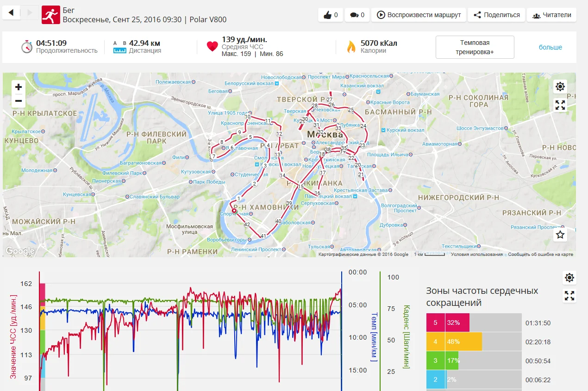Click the 04:51:09 duration value
The width and height of the screenshot is (588, 391).
[51, 43]
